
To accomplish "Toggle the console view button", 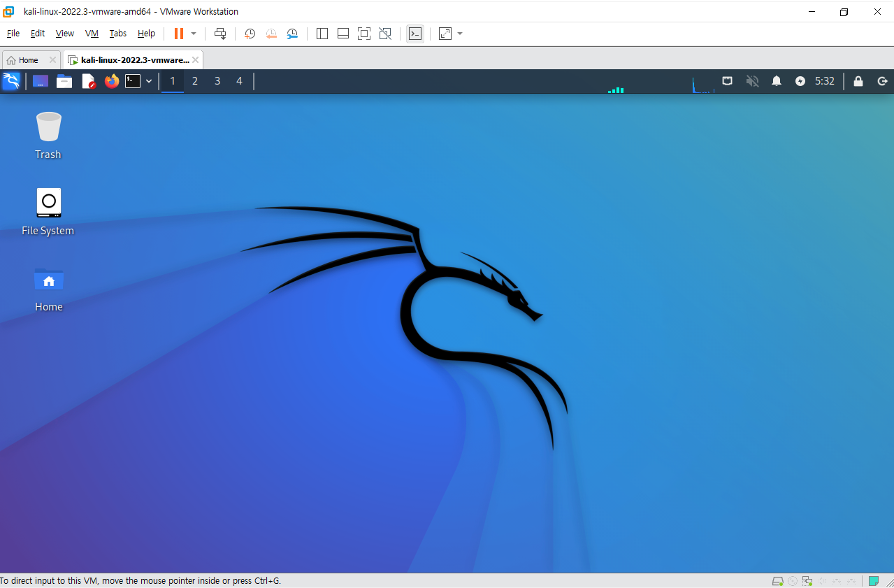I will pos(415,34).
